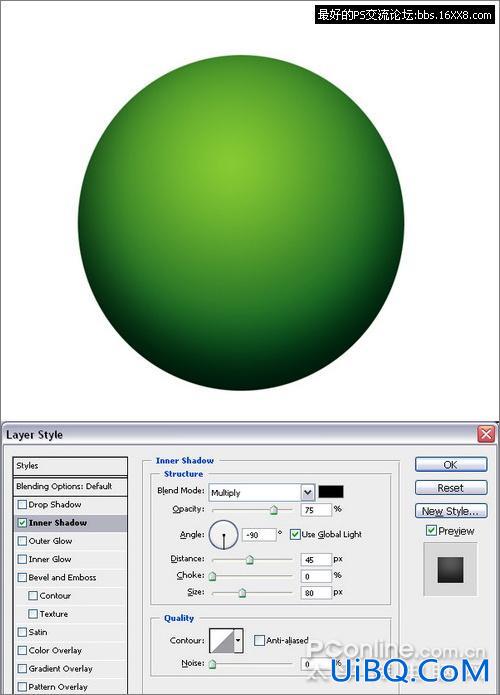The height and width of the screenshot is (695, 500).
Task: Click the New Style... button
Action: click(x=451, y=511)
